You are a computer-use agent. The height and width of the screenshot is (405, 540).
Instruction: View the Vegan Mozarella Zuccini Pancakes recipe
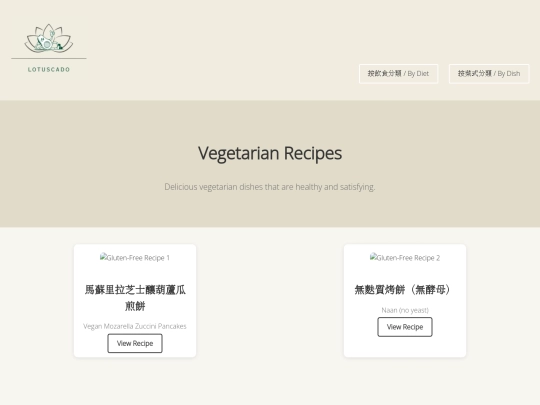pos(135,343)
